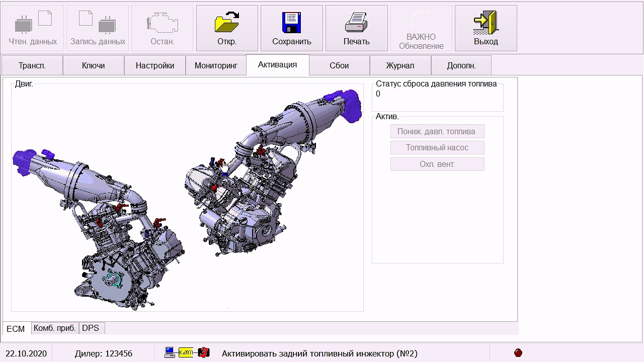
Task: Open the Ключи tab
Action: point(94,65)
